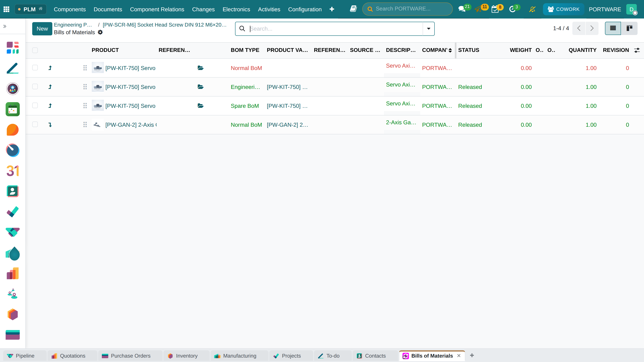644x362 pixels.
Task: Expand the left sidebar
Action: pos(5,26)
